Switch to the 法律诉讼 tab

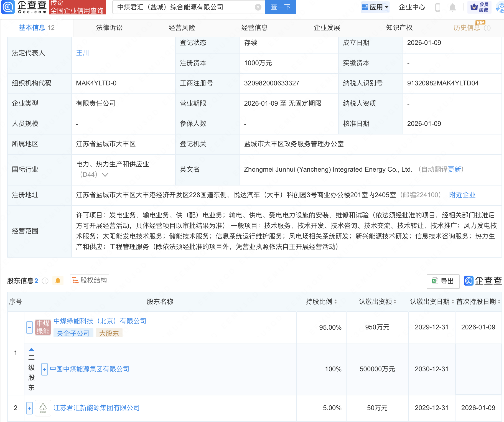(109, 28)
